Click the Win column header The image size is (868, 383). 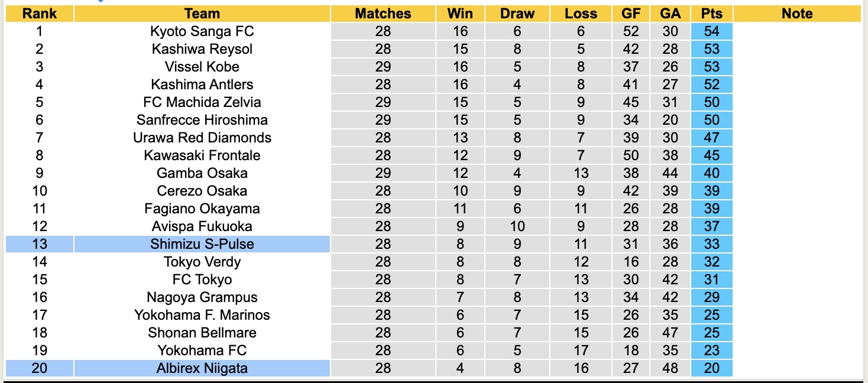(x=460, y=14)
